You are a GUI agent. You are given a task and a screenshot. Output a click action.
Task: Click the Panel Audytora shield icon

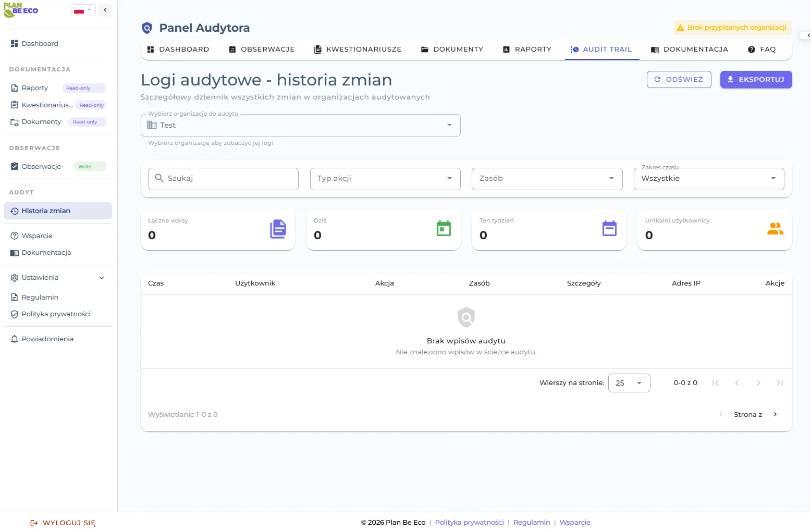146,28
